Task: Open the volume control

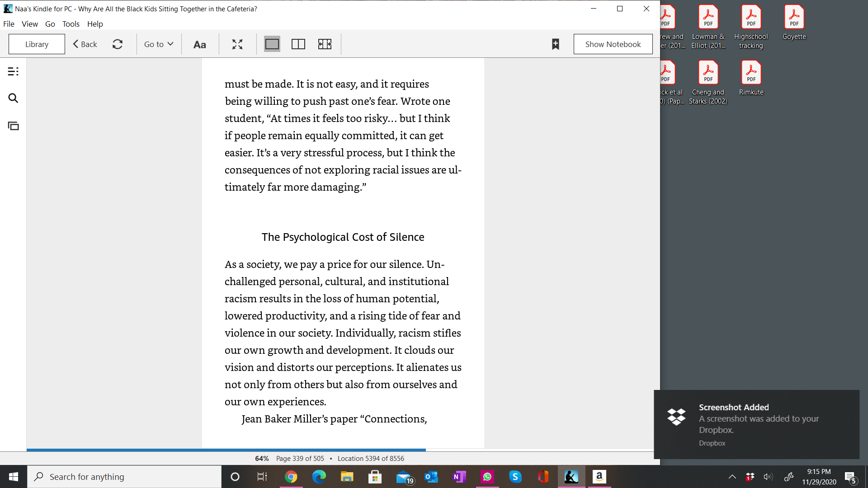Action: (x=768, y=477)
